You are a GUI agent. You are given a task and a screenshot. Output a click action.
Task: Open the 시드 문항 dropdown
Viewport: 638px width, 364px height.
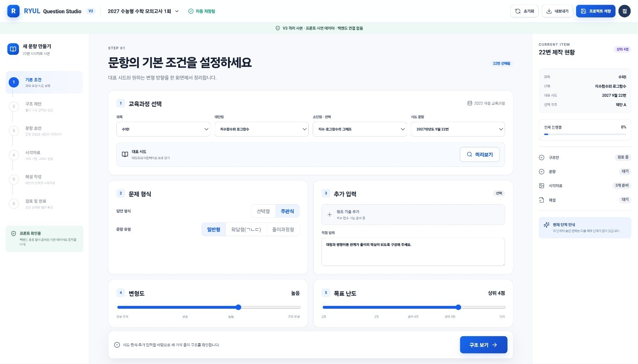pyautogui.click(x=458, y=129)
